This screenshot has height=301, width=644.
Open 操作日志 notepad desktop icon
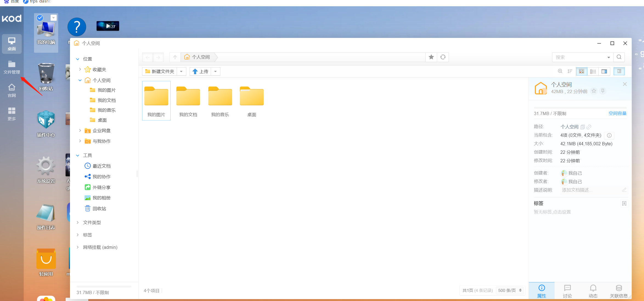pos(46,216)
